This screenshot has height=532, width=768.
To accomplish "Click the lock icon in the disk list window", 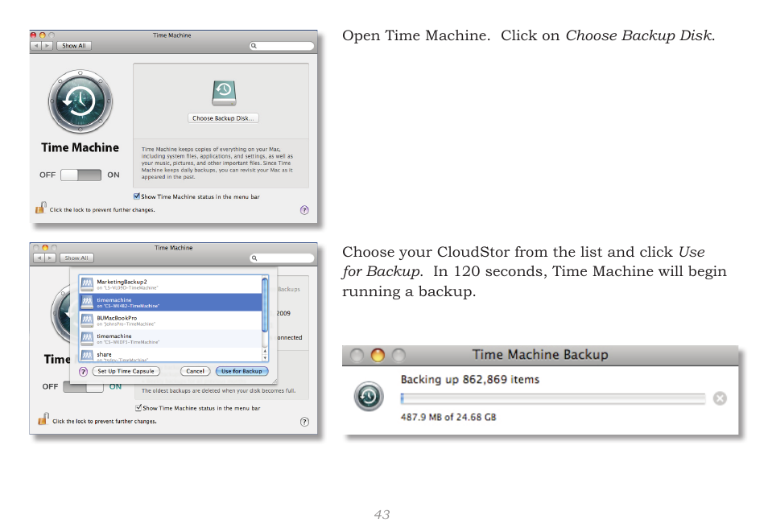I will tap(43, 419).
